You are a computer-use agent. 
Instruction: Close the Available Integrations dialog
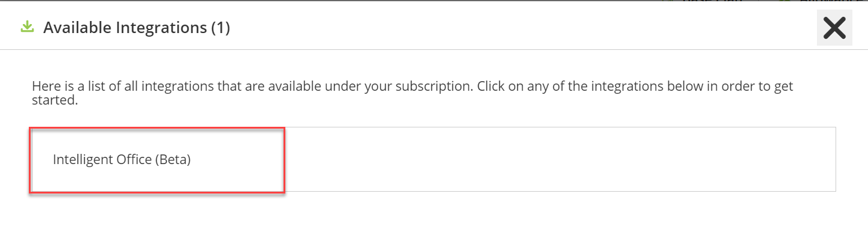[x=834, y=28]
